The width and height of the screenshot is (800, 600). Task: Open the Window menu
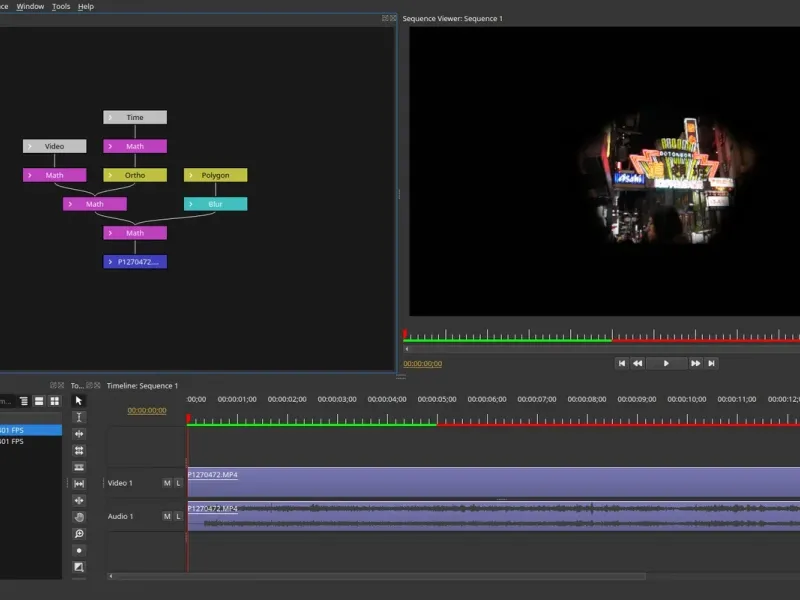(30, 6)
